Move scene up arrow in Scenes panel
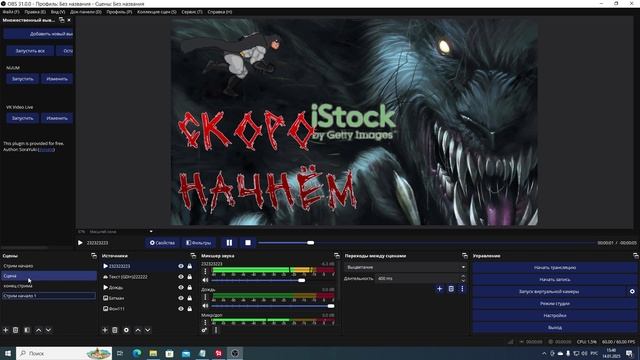The width and height of the screenshot is (640, 360). [38, 330]
